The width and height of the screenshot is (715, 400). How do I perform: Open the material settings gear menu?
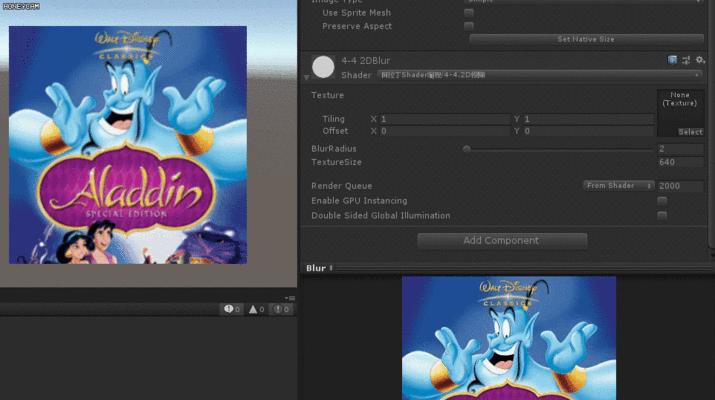[x=700, y=60]
